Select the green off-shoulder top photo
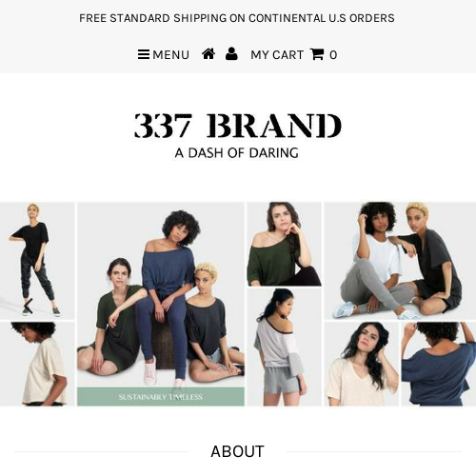Screen dimensions: 476x476 (x=285, y=244)
